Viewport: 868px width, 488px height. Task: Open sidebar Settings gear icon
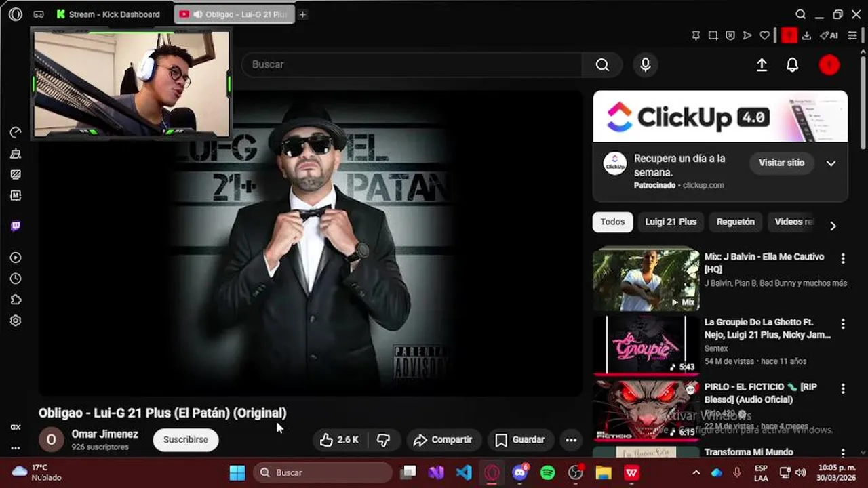coord(16,321)
